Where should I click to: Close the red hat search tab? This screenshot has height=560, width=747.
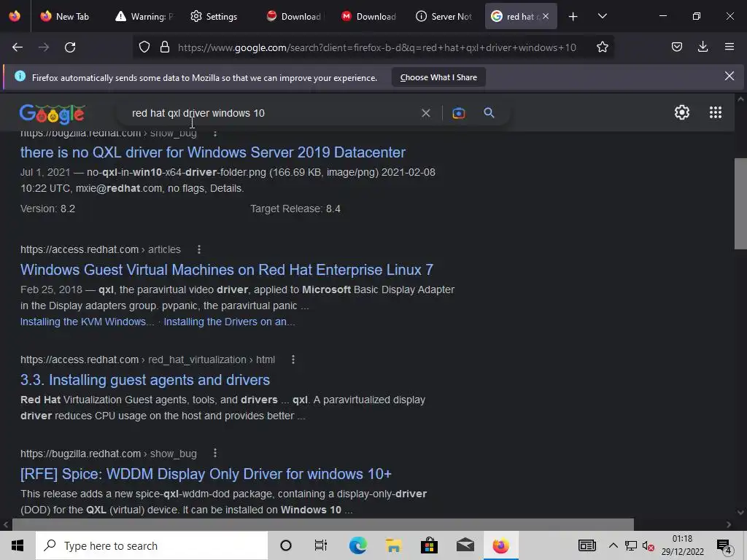pyautogui.click(x=546, y=17)
